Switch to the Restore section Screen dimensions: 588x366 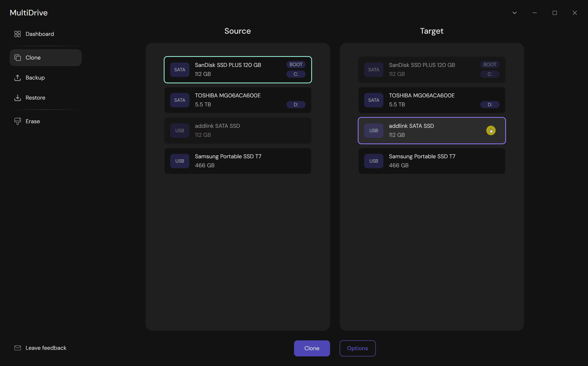[x=35, y=98]
